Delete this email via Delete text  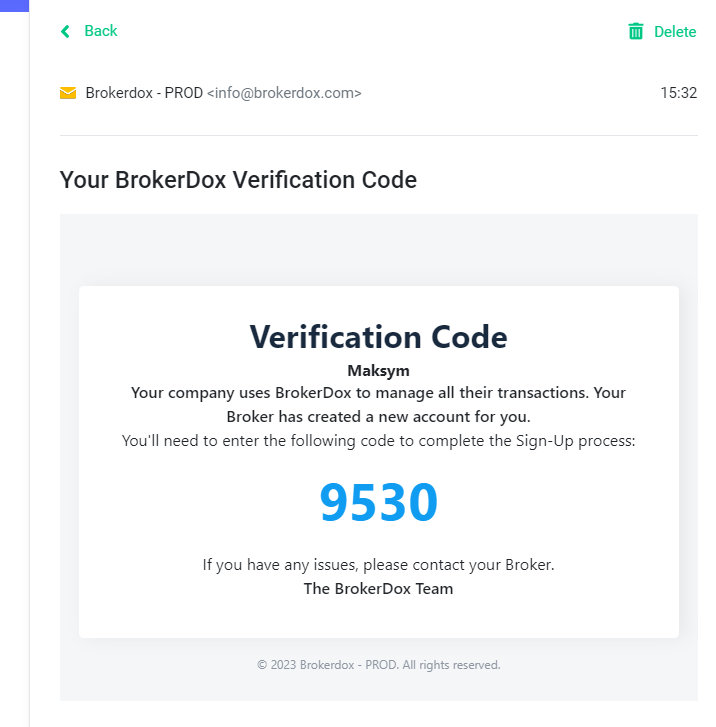pos(675,32)
